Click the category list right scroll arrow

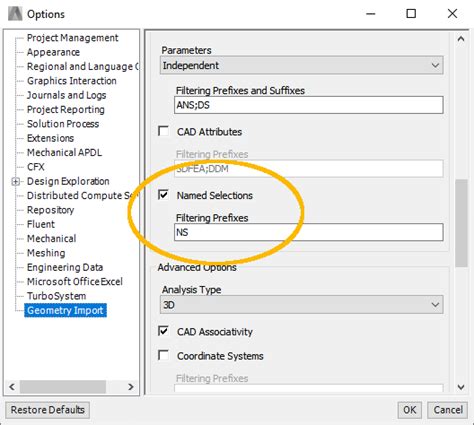coord(131,387)
